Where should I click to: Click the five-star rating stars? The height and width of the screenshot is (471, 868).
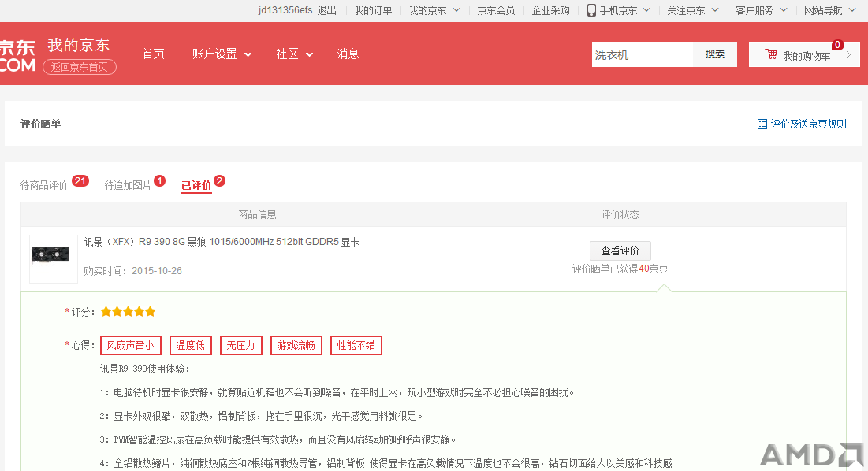pyautogui.click(x=128, y=312)
